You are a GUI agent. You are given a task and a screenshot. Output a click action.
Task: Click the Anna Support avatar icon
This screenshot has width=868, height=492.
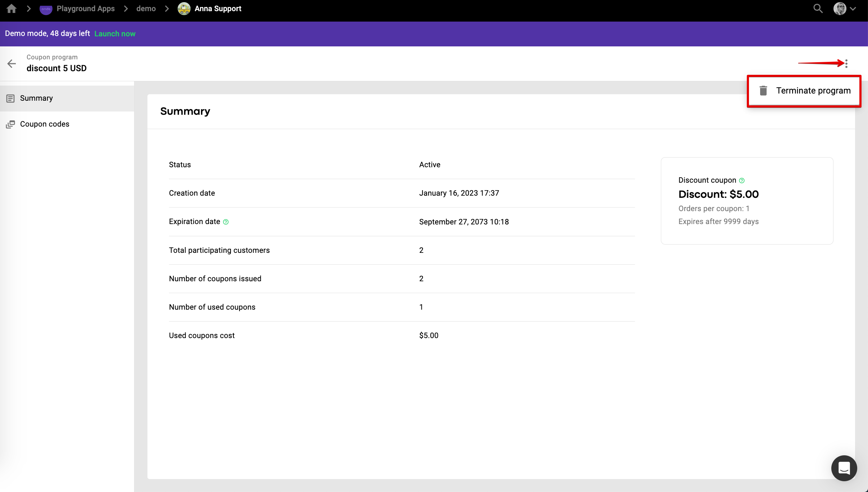(184, 9)
